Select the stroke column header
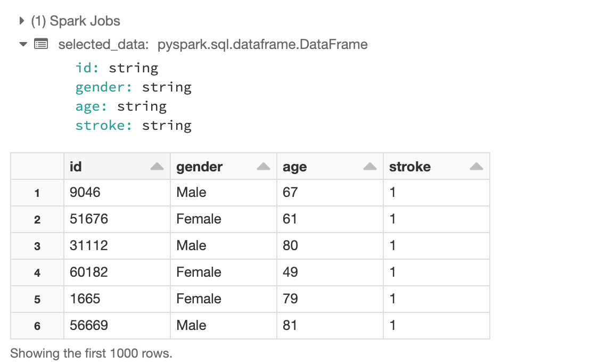Image resolution: width=600 pixels, height=364 pixels. [x=410, y=166]
